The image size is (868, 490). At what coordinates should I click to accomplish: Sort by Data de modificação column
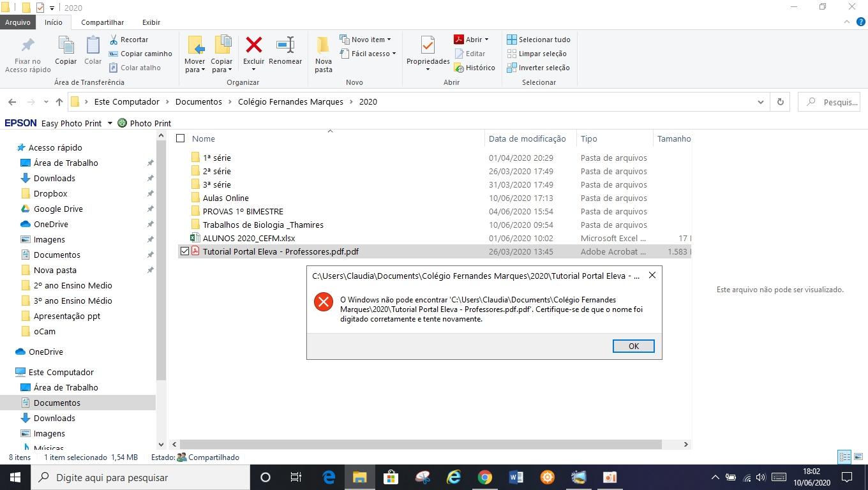pyautogui.click(x=527, y=138)
